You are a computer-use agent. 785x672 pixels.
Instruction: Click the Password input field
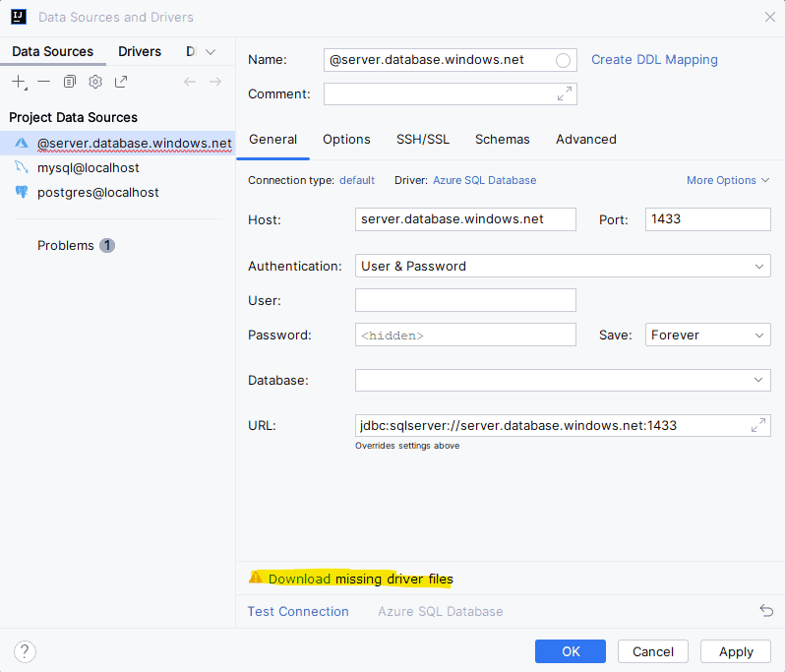(x=465, y=335)
